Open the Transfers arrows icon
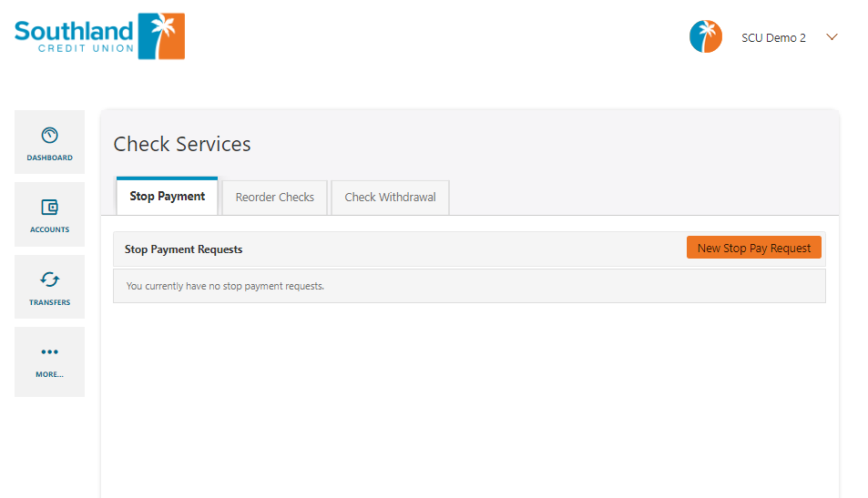 point(49,279)
